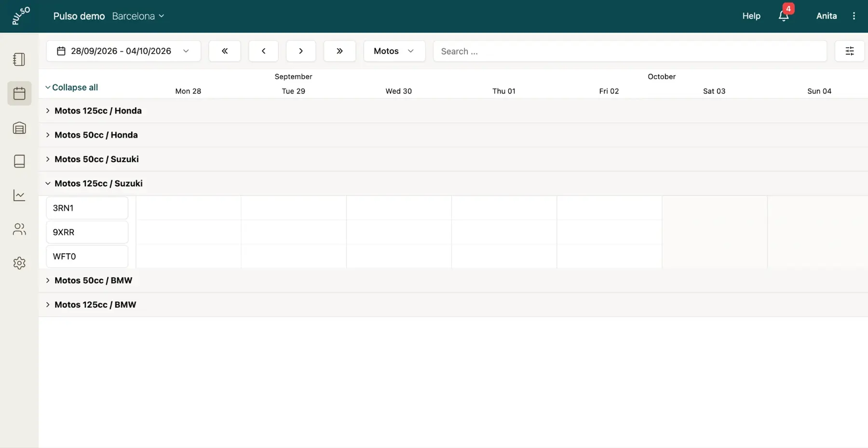Open the Anita user menu
This screenshot has height=448, width=868.
coord(827,16)
